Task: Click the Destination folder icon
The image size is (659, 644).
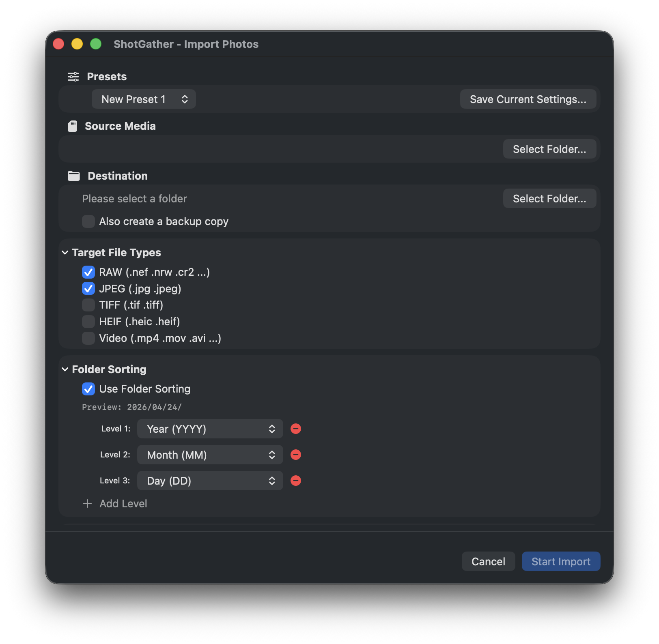Action: click(x=73, y=176)
